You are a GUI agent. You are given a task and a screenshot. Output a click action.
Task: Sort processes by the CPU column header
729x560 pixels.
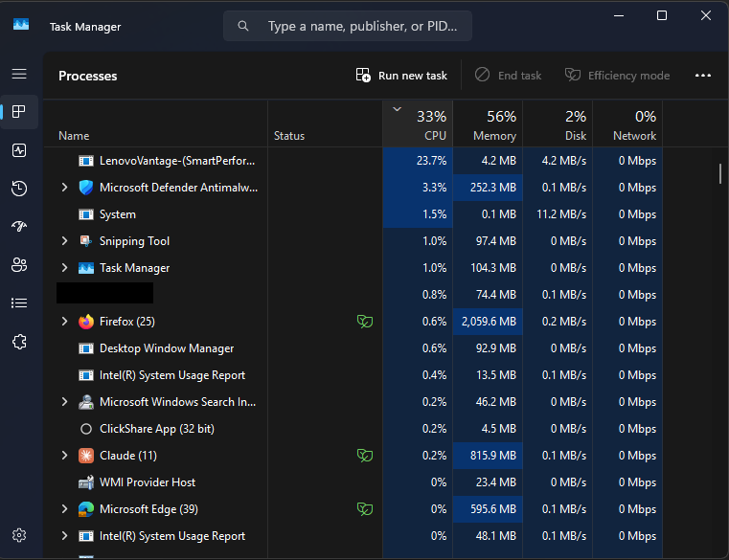[418, 124]
